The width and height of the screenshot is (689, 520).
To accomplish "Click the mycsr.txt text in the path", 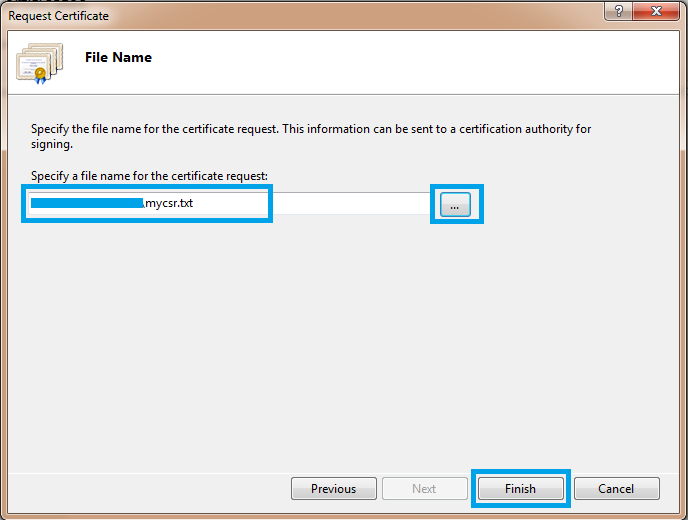I will pyautogui.click(x=169, y=204).
